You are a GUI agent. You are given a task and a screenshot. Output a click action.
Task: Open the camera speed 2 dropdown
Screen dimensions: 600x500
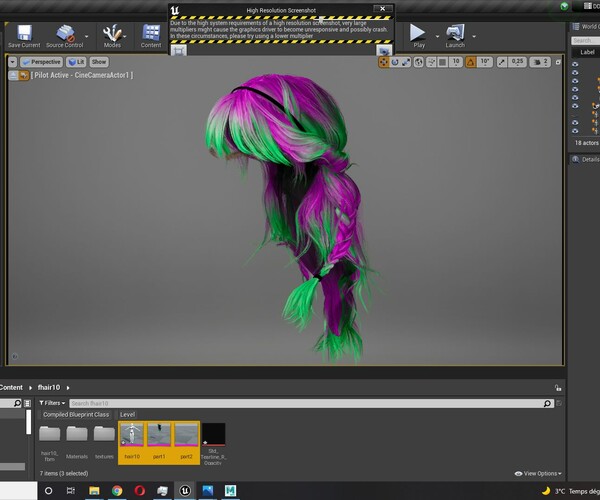click(x=541, y=62)
